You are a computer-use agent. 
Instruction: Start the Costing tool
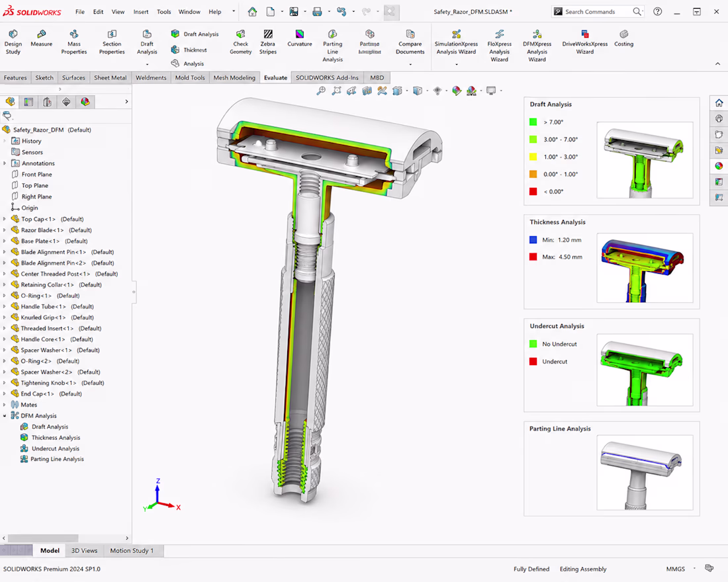click(623, 38)
